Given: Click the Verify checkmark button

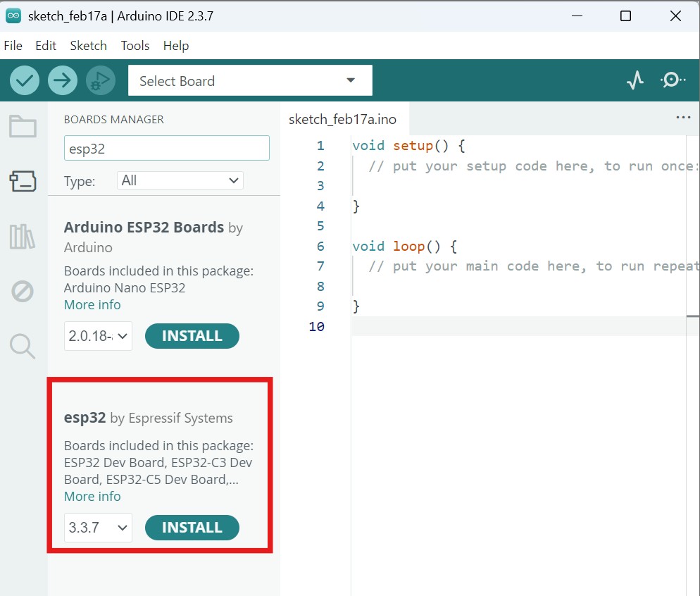Looking at the screenshot, I should (25, 80).
